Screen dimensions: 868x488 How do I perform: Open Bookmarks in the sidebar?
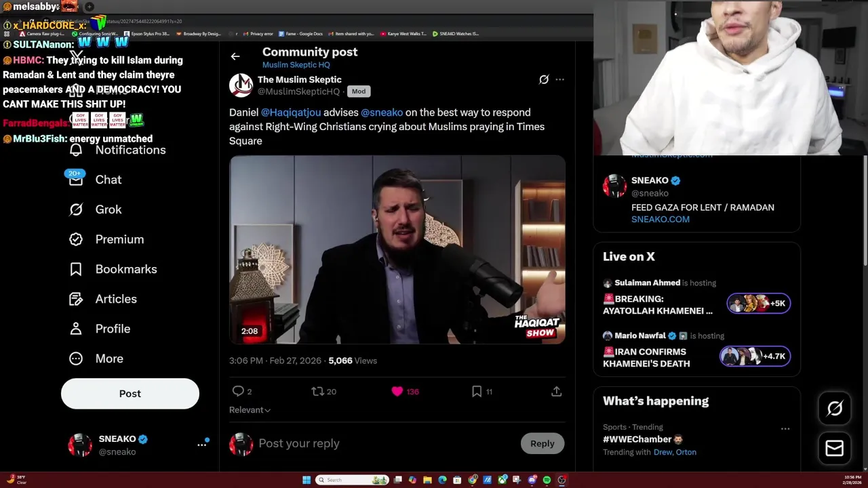coord(126,269)
